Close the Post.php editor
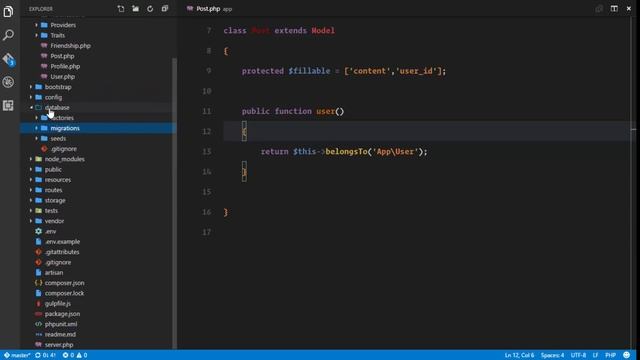Screen dimensions: 640x360 pos(629,9)
